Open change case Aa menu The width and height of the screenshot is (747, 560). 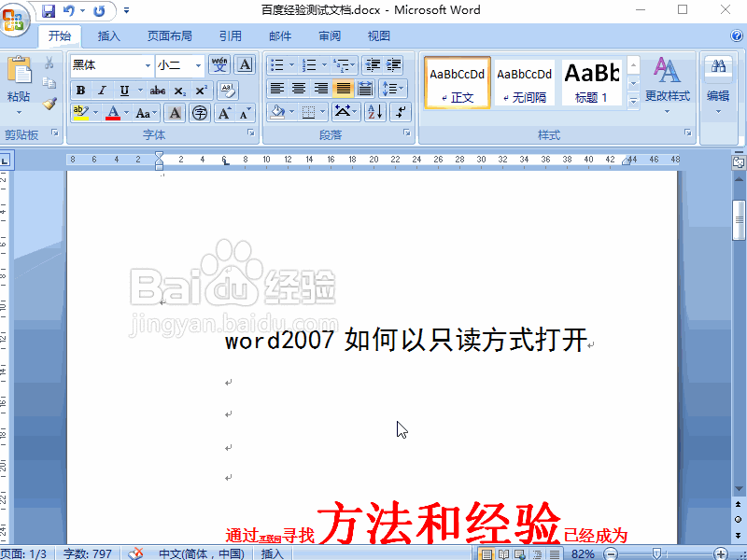tap(146, 113)
